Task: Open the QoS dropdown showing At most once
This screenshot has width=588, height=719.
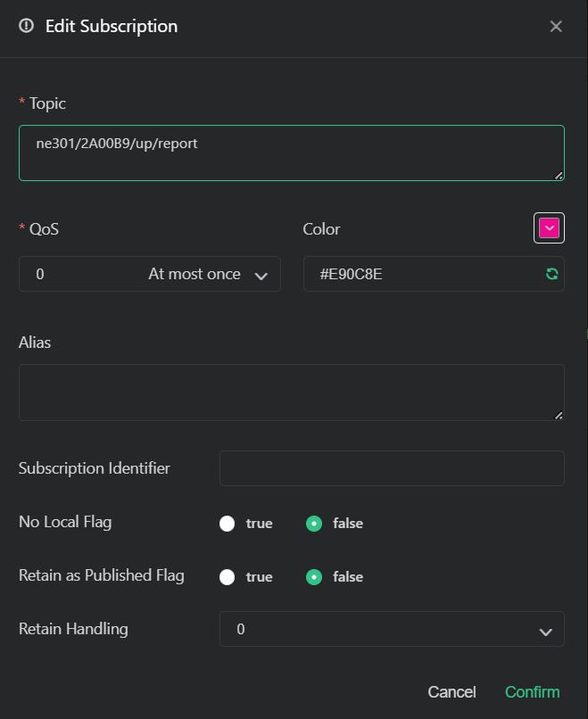Action: point(149,274)
